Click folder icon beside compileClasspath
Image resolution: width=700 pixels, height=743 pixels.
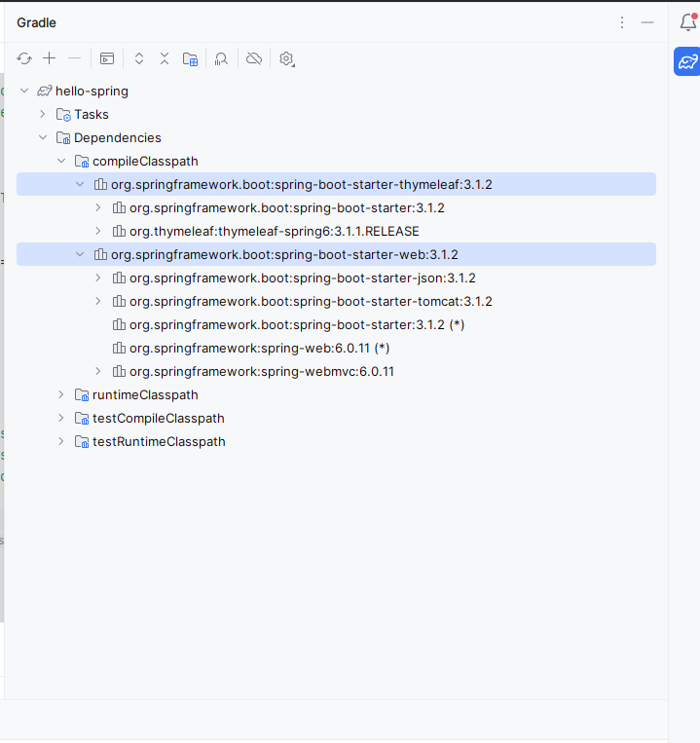coord(82,162)
